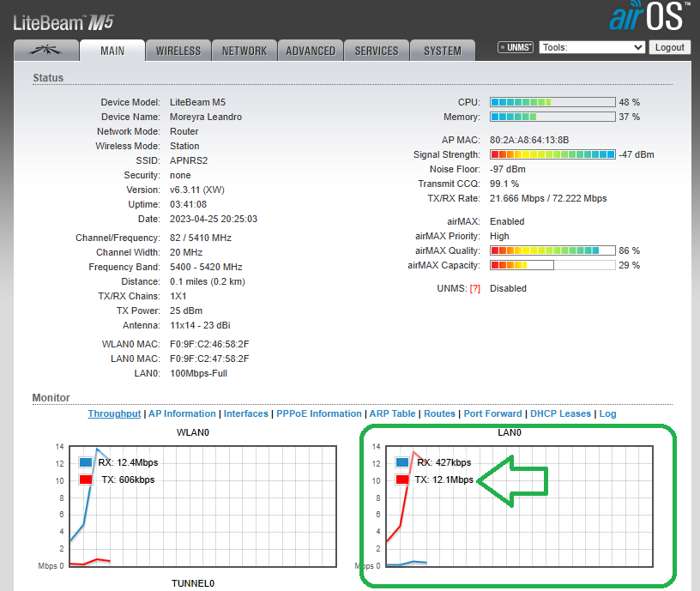
Task: Click the airOS logo
Action: [x=648, y=17]
